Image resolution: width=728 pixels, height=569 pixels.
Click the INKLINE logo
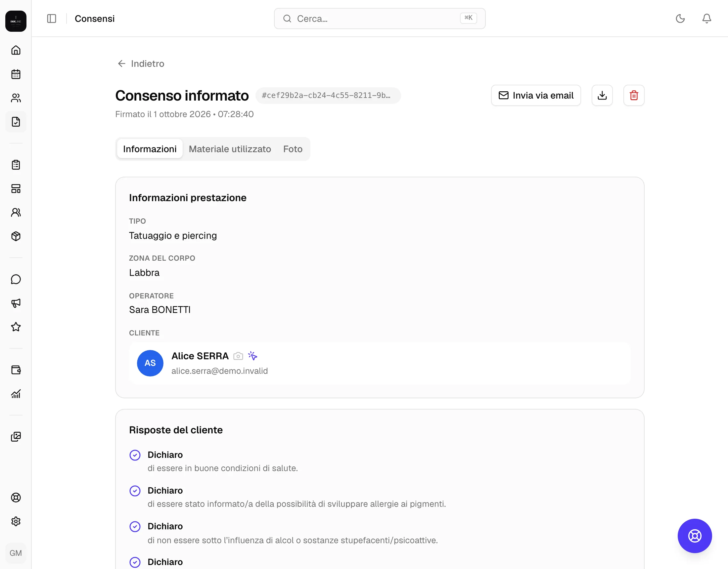pos(16,21)
